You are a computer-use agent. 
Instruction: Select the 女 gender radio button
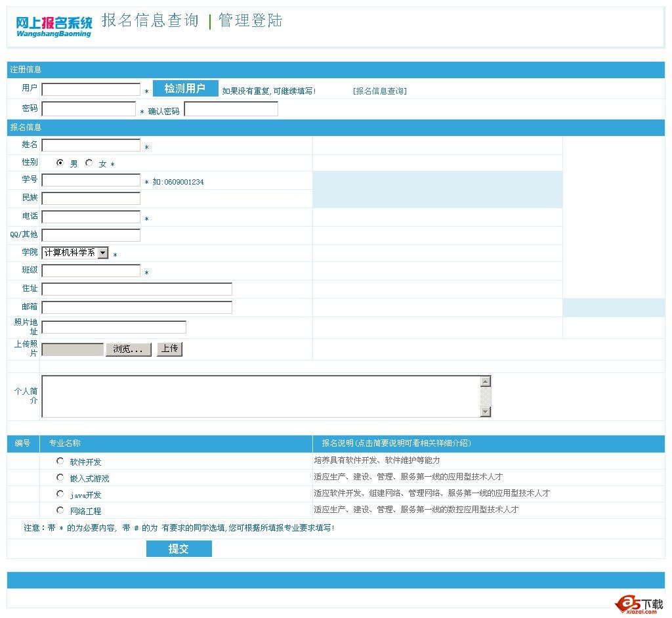point(88,163)
